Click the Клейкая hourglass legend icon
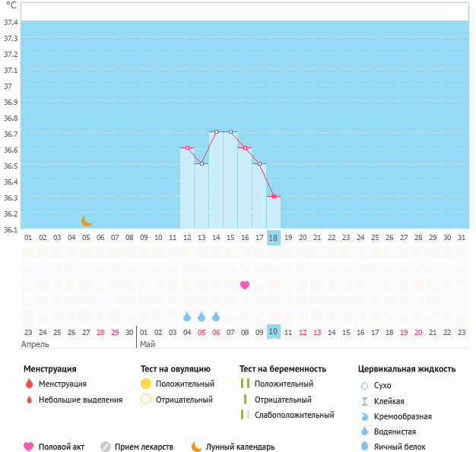Viewport: 476px width, 452px height. tap(364, 401)
